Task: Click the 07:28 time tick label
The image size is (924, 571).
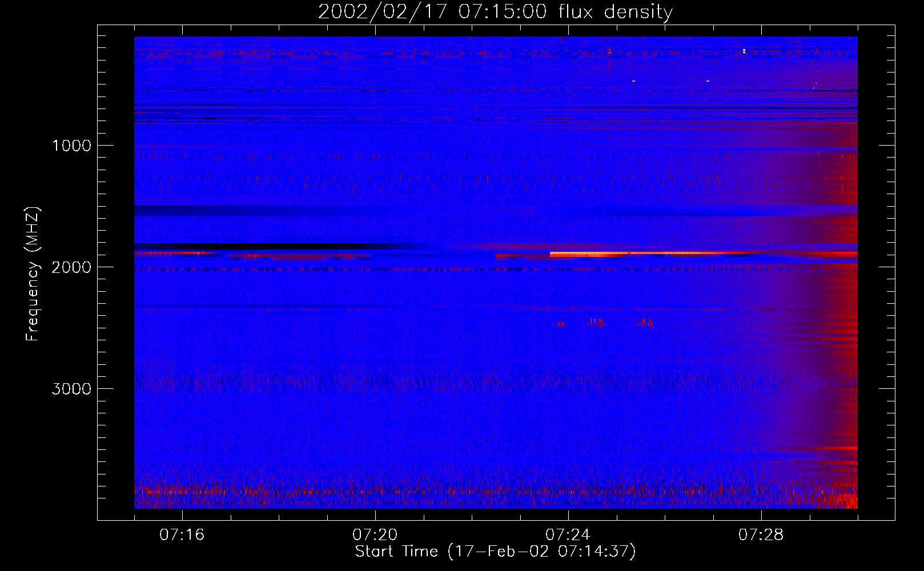Action: 761,535
